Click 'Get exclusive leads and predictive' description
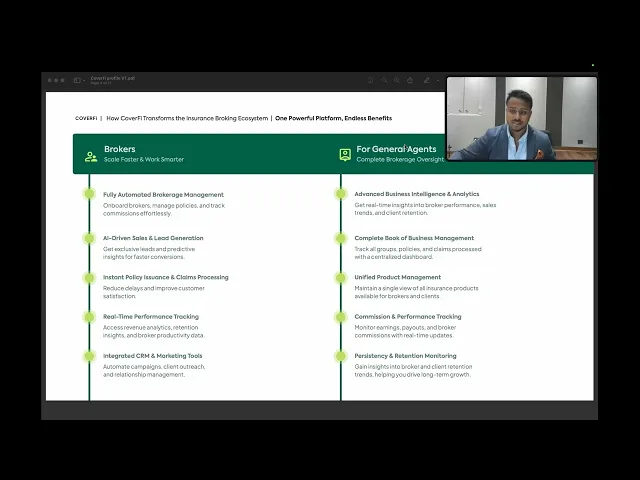 point(149,253)
